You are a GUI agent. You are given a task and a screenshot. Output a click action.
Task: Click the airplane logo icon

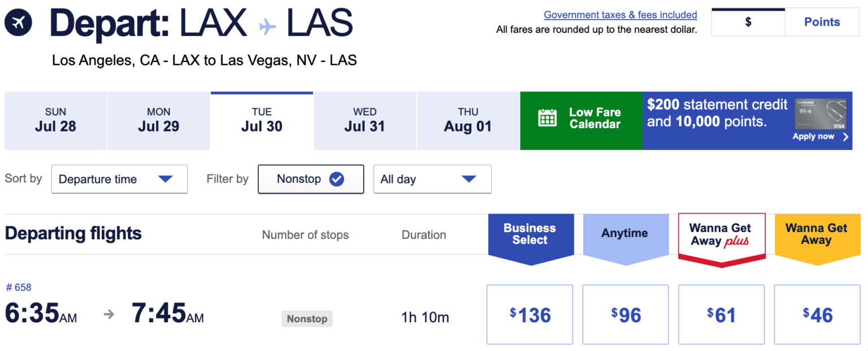tap(19, 23)
